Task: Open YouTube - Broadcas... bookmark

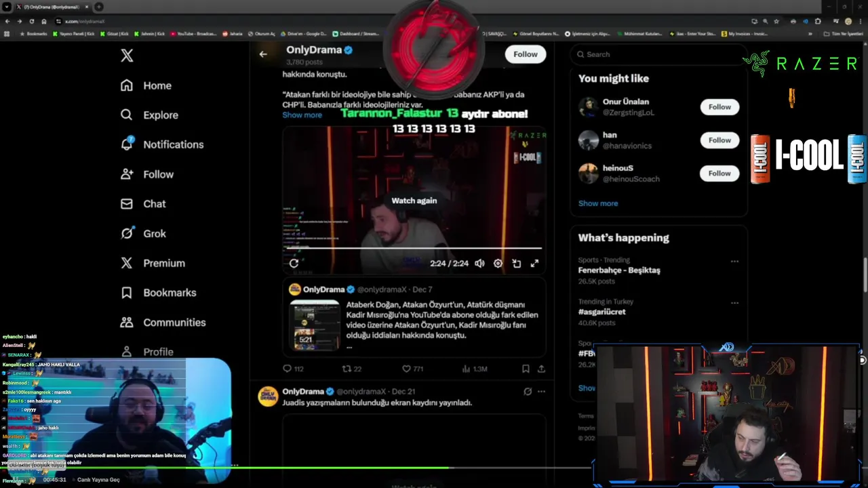Action: [x=194, y=33]
